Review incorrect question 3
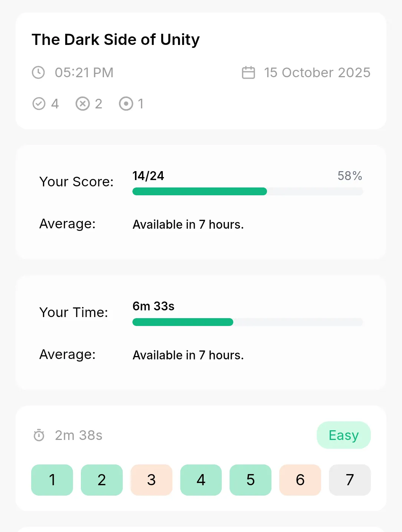This screenshot has height=532, width=402. point(151,480)
